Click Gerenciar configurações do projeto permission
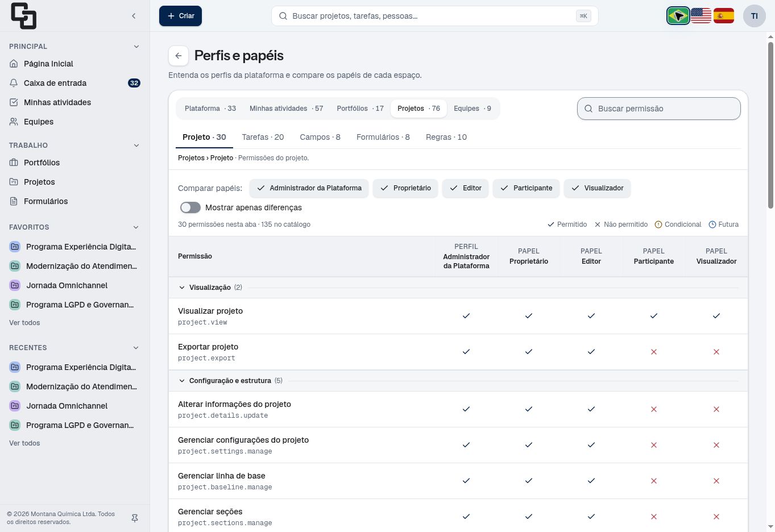This screenshot has height=532, width=775. point(243,440)
